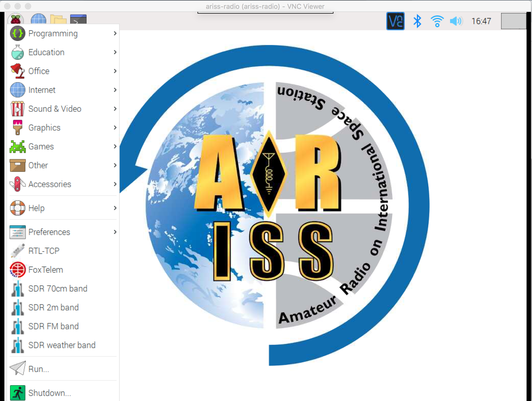532x401 pixels.
Task: Open the Other menu entry
Action: [63, 165]
